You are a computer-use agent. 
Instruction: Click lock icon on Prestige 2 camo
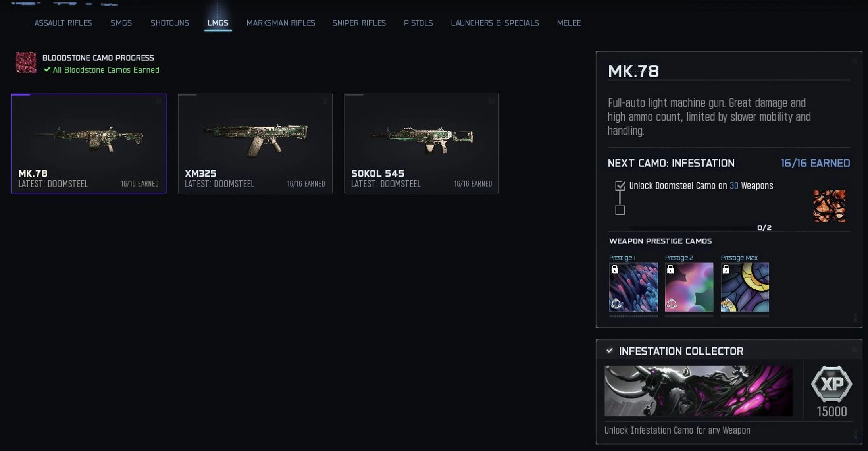click(670, 270)
